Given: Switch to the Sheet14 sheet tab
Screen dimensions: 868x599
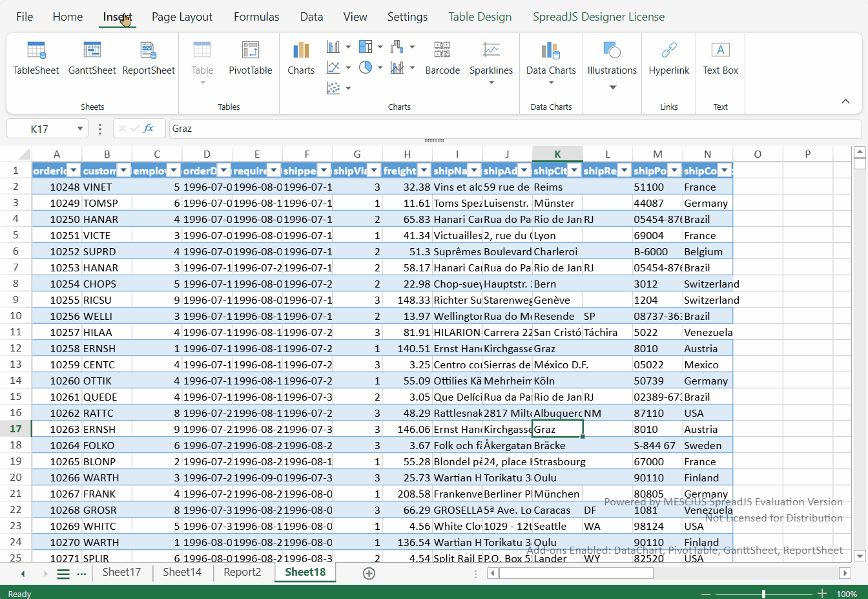Looking at the screenshot, I should point(182,573).
